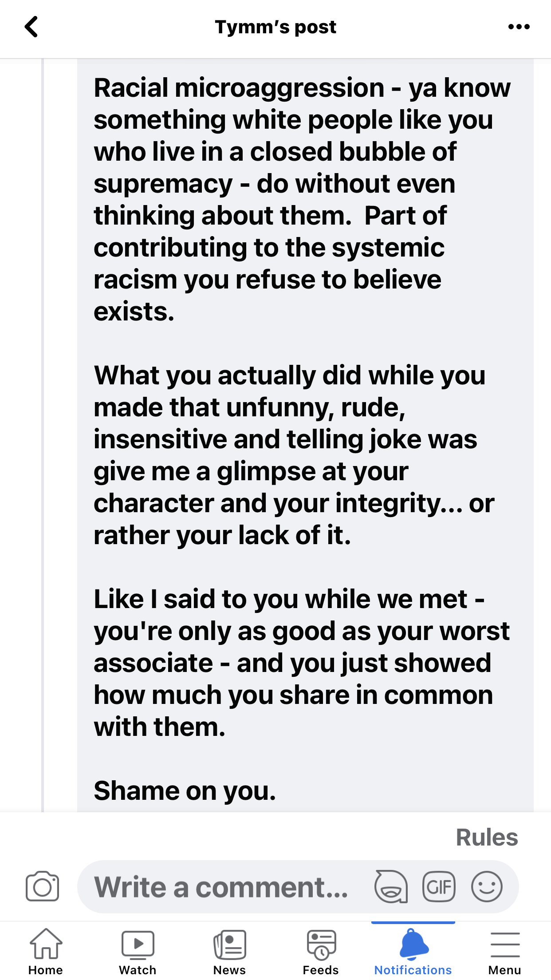Go back using the top-left arrow
The height and width of the screenshot is (980, 551).
tap(31, 27)
